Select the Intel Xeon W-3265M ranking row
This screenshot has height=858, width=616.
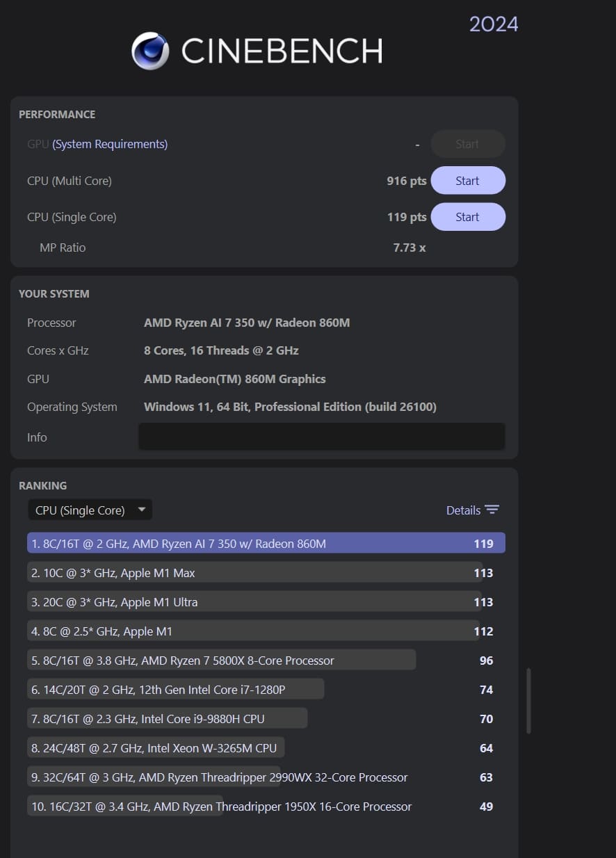click(156, 748)
